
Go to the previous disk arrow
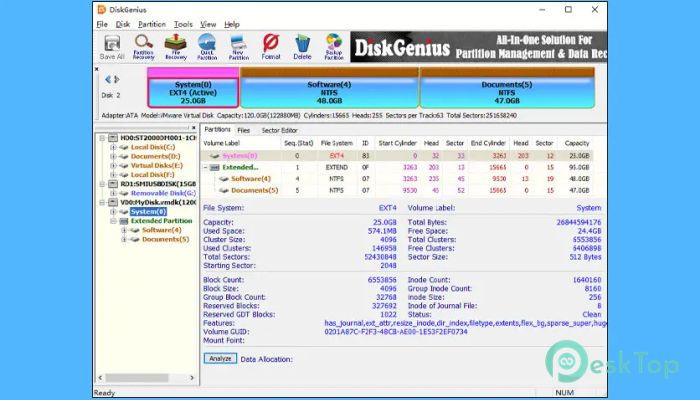108,79
